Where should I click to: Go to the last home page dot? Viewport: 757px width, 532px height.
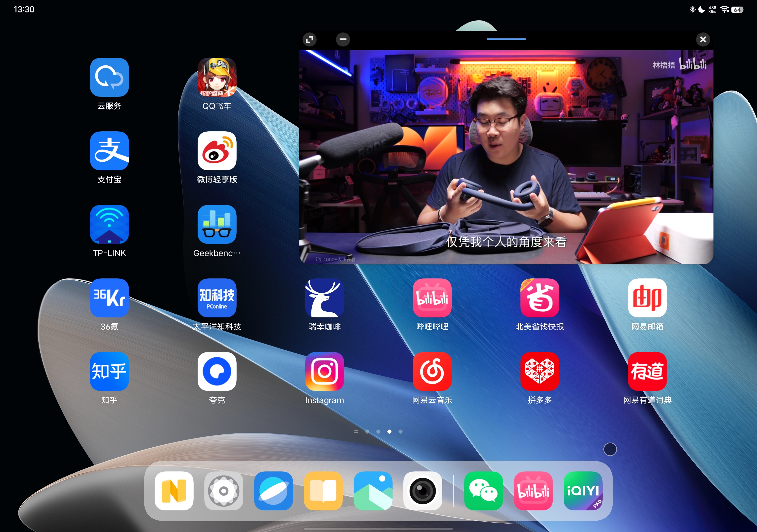click(400, 431)
